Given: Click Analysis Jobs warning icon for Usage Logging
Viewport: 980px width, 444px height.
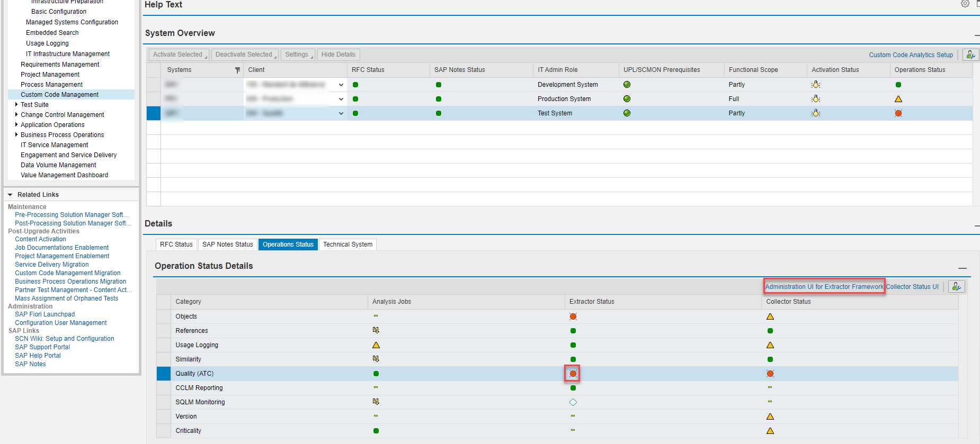Looking at the screenshot, I should click(376, 345).
